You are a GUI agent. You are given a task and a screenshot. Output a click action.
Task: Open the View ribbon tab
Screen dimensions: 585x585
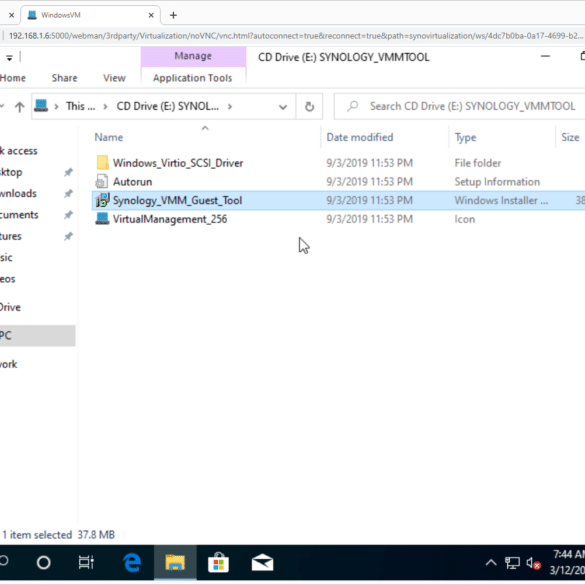[x=114, y=78]
